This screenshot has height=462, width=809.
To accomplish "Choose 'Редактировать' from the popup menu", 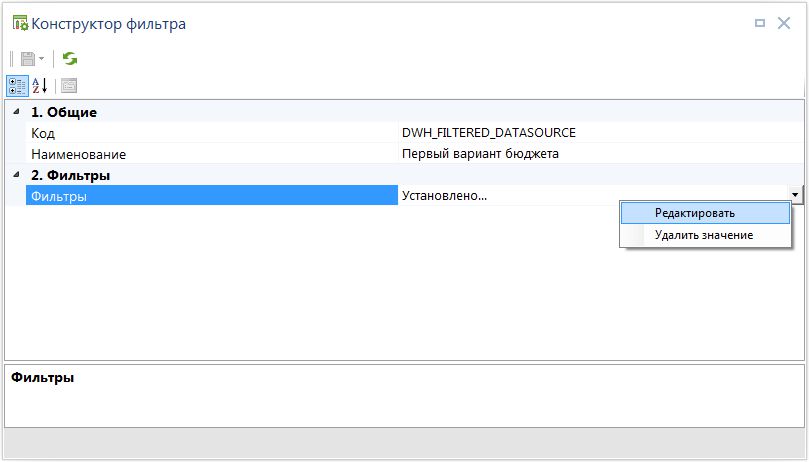I will coord(695,213).
